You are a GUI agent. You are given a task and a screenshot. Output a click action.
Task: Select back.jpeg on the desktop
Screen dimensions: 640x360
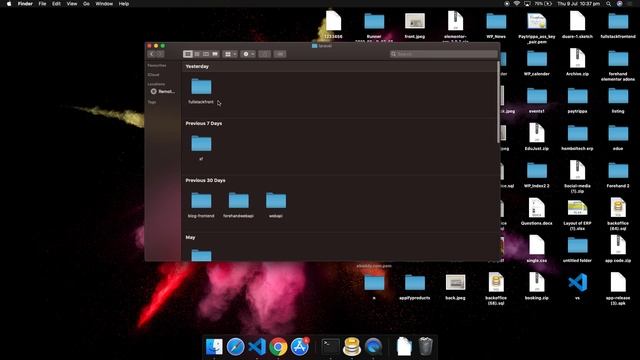[456, 287]
